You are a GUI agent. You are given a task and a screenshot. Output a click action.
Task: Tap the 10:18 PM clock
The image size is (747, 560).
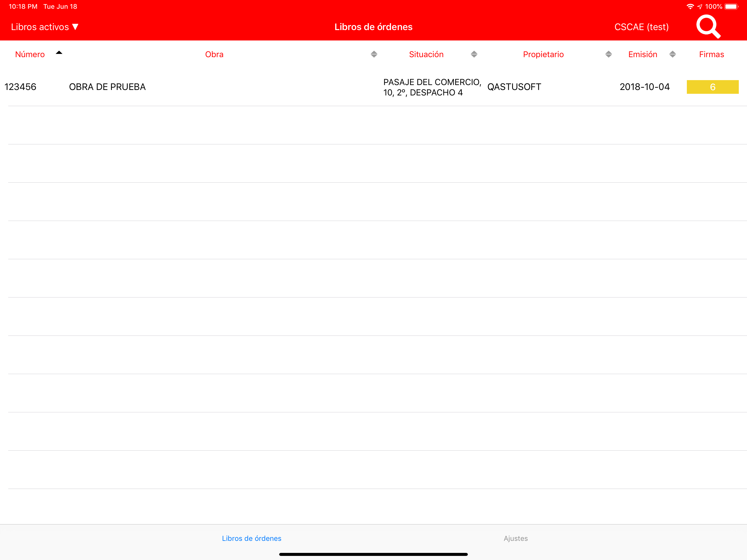coord(23,6)
